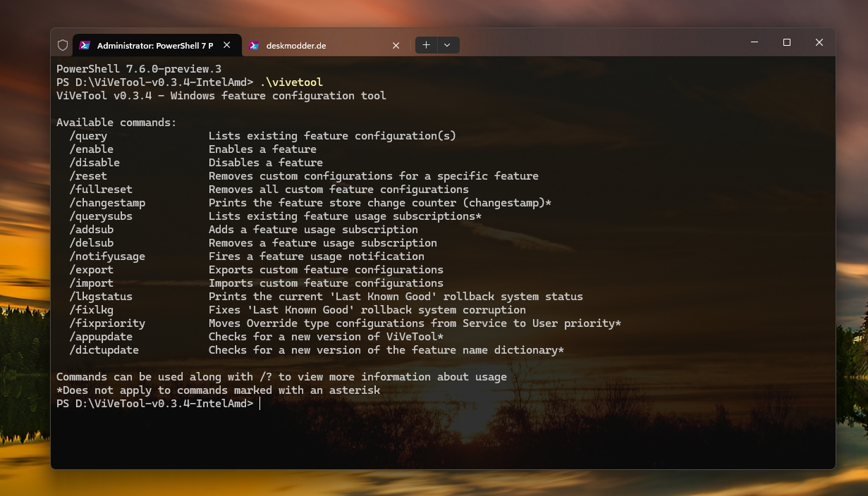Switch to the deskmodder.de tab
Viewport: 868px width, 496px height.
point(326,45)
